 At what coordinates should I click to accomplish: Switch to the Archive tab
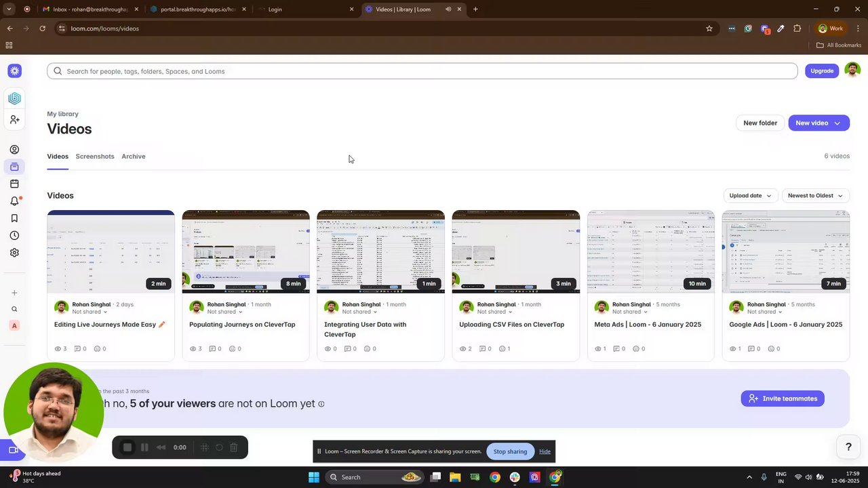point(134,157)
